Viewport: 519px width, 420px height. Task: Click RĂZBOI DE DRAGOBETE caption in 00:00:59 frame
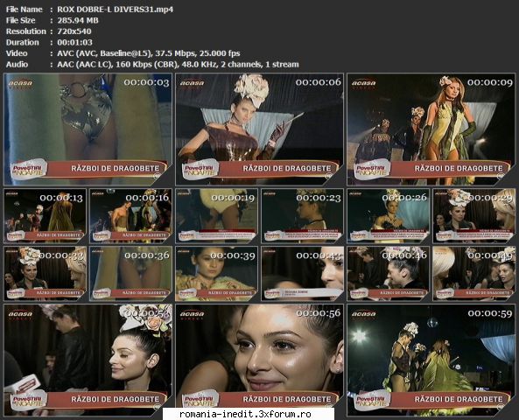pyautogui.click(x=459, y=399)
